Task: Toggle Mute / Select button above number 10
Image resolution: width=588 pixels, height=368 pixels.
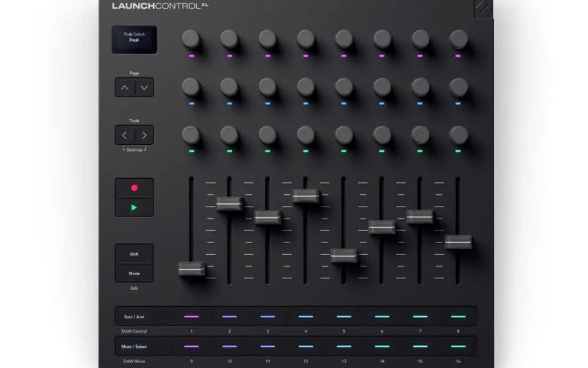Action: [x=229, y=347]
